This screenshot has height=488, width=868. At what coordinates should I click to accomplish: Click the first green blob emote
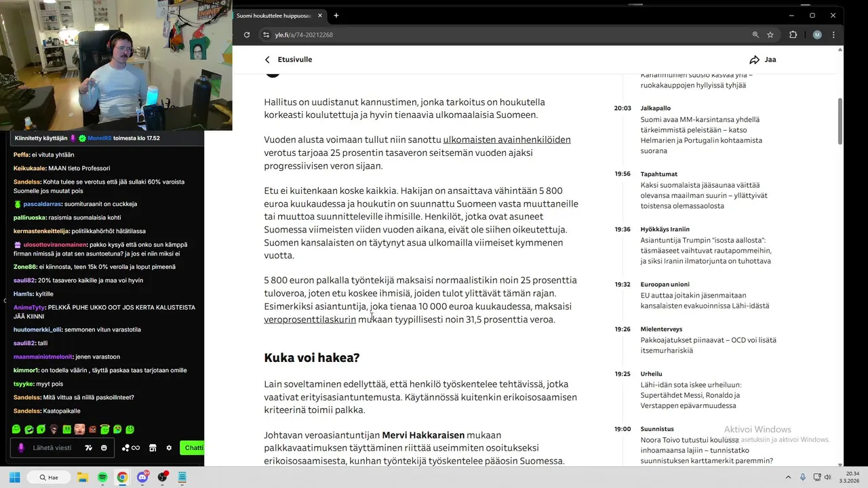16,429
